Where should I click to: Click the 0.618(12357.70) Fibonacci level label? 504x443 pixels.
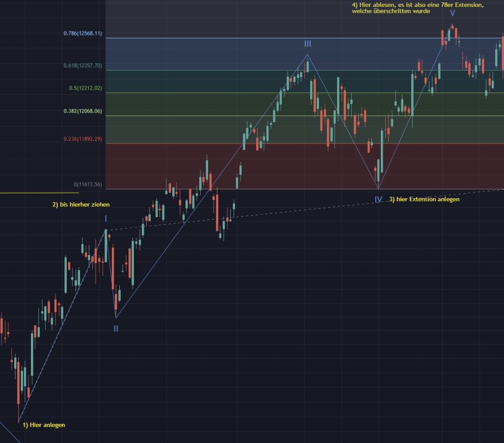[82, 66]
